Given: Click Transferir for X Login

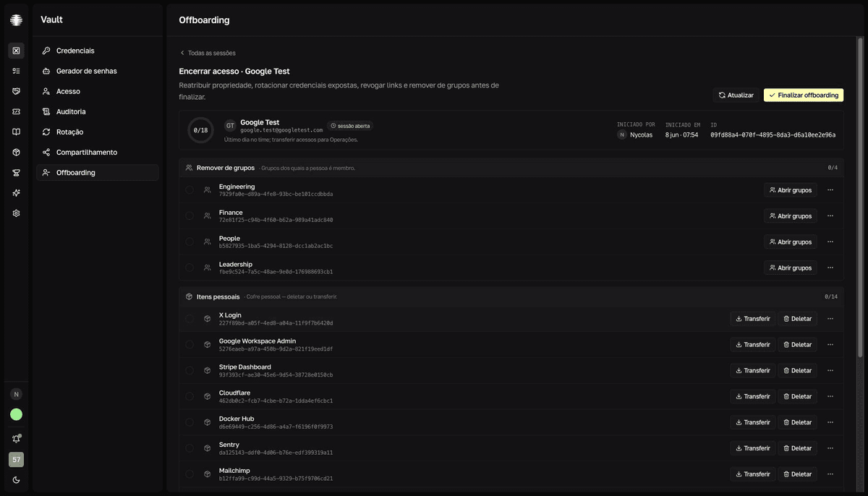Looking at the screenshot, I should pos(753,319).
